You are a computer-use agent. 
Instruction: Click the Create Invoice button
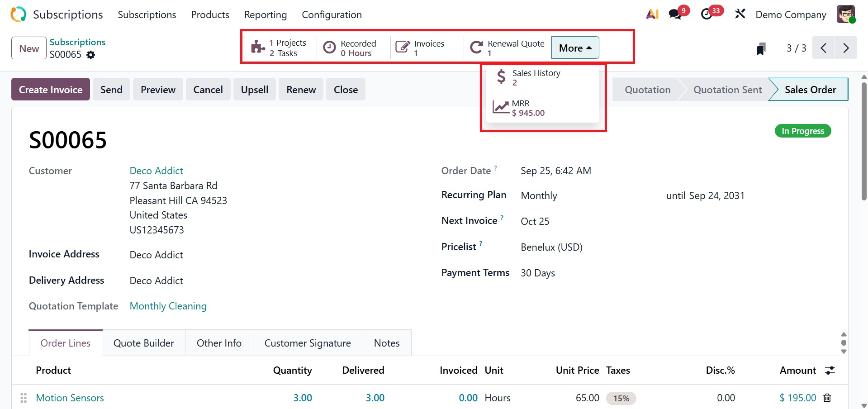pos(51,90)
